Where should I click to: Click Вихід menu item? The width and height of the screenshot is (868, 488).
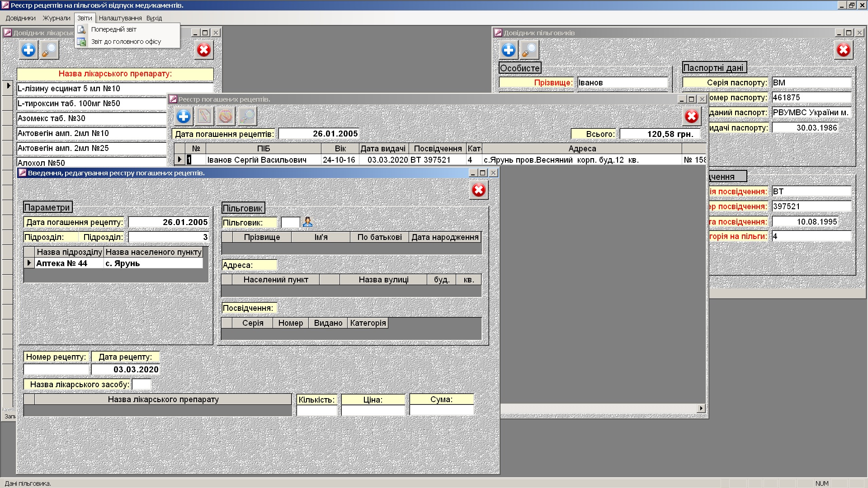point(154,18)
